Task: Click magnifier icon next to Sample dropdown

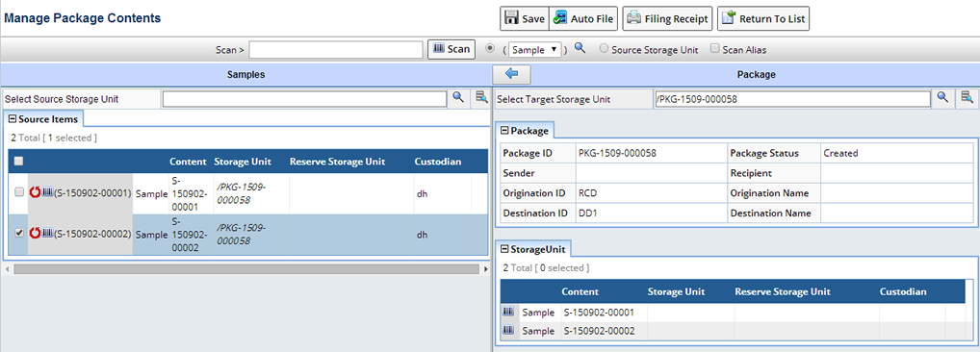Action: click(580, 49)
